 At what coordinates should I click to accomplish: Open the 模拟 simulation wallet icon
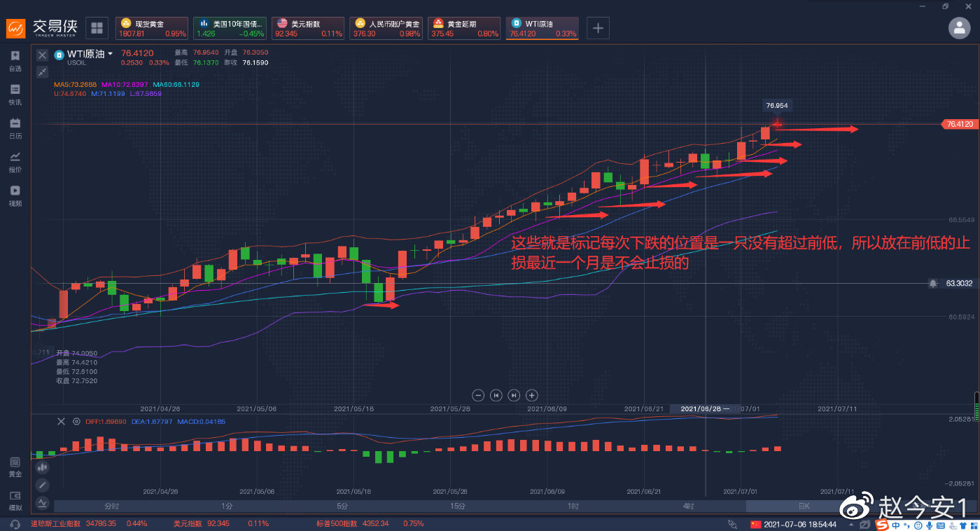pos(15,500)
